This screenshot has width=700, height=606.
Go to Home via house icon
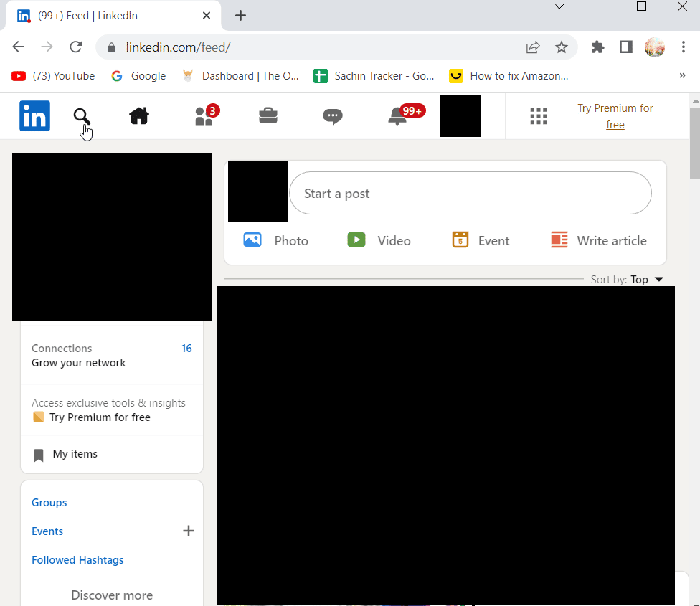[x=139, y=116]
